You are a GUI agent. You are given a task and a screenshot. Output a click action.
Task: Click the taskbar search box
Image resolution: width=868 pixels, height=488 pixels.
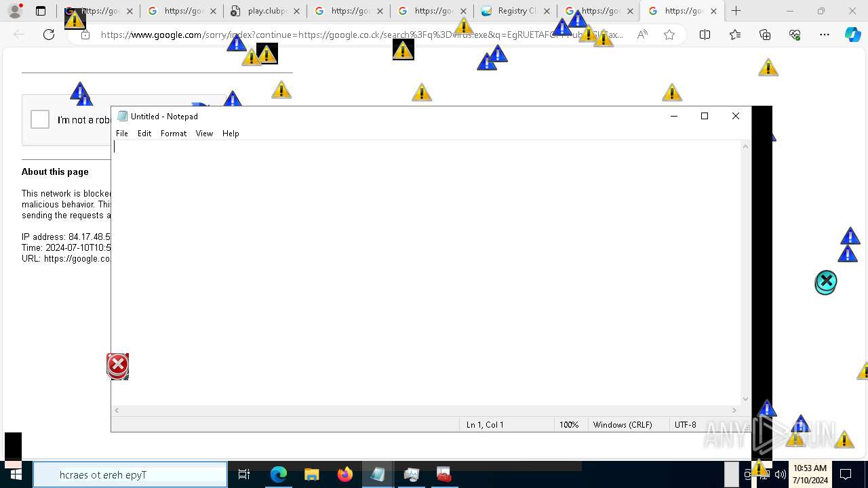coord(130,474)
